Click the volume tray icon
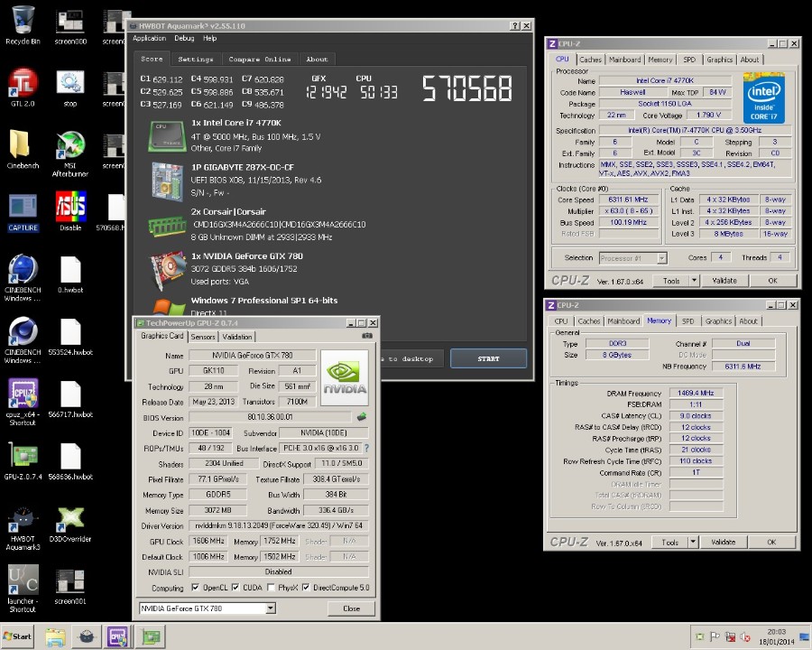 [745, 637]
